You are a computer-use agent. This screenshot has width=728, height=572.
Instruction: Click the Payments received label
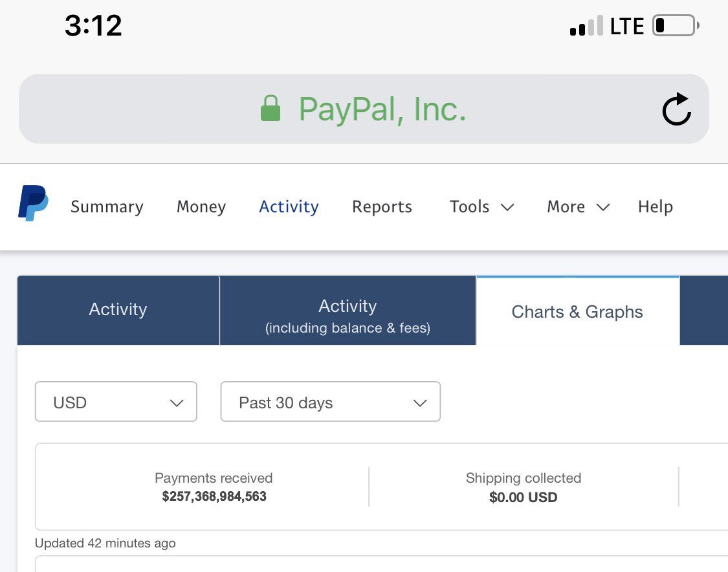pos(214,478)
